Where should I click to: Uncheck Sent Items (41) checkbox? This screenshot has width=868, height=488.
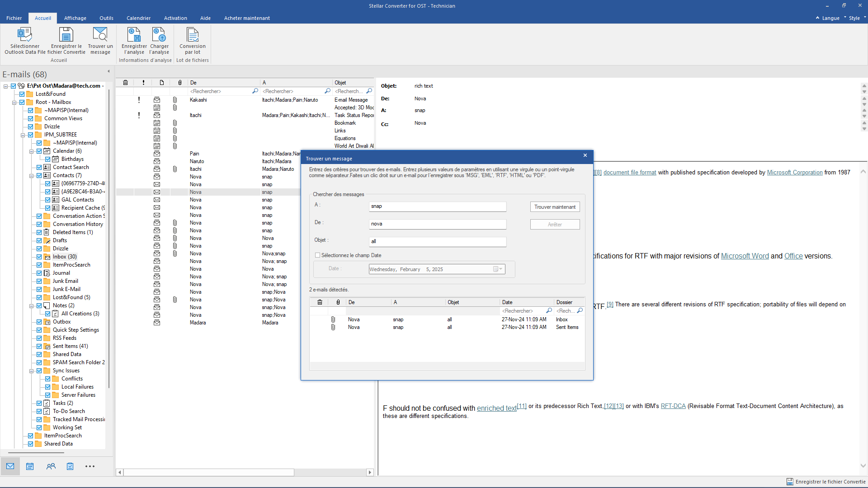point(39,346)
